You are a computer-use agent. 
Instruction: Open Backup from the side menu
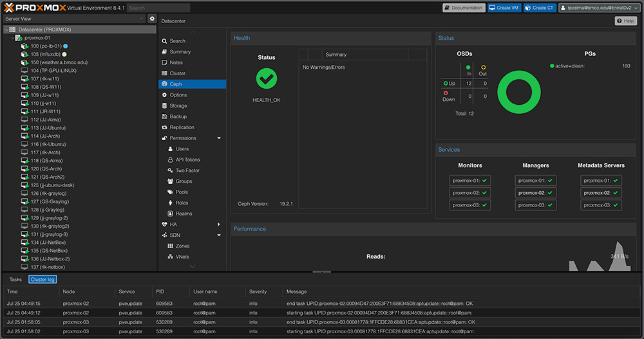coord(178,116)
